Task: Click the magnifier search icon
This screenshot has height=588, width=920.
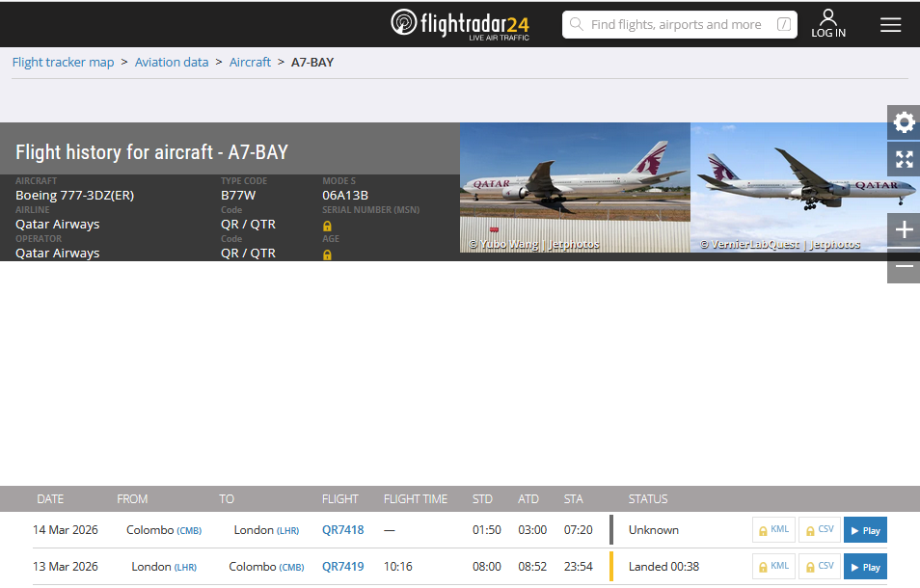Action: point(577,25)
